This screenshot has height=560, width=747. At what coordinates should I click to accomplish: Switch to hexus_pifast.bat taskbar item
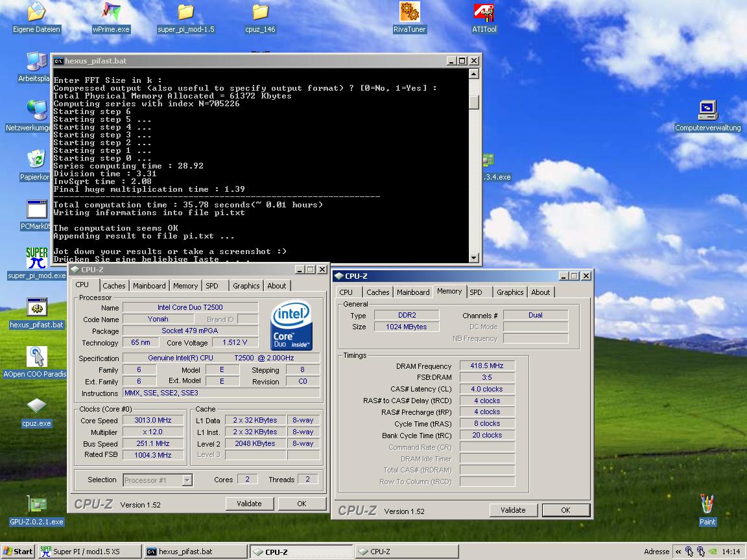coord(196,552)
